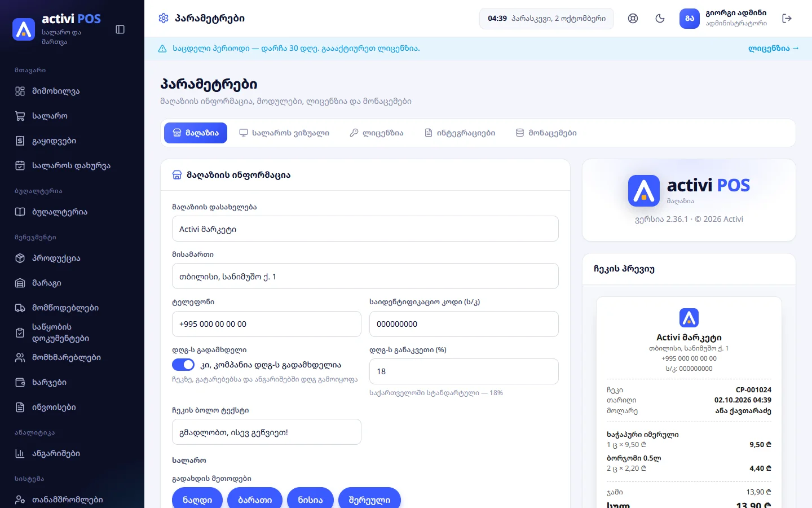Switch to dark mode moon icon
812x508 pixels.
(x=660, y=19)
